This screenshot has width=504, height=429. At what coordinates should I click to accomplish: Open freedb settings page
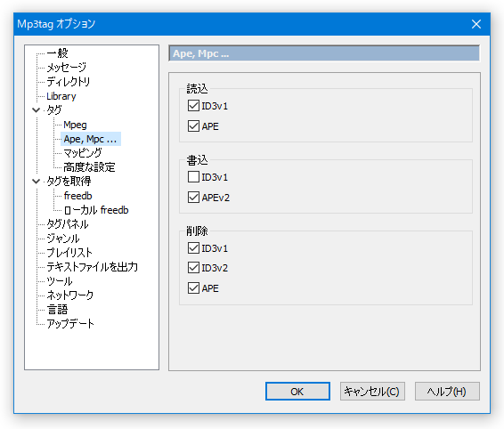pyautogui.click(x=77, y=196)
